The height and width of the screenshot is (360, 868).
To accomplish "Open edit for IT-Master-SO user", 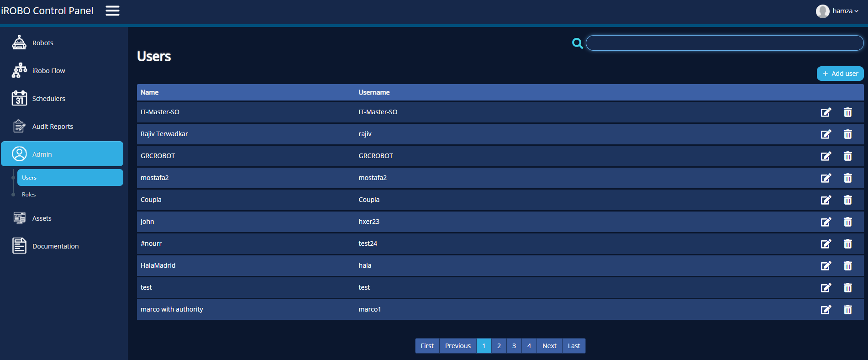I will pos(826,112).
